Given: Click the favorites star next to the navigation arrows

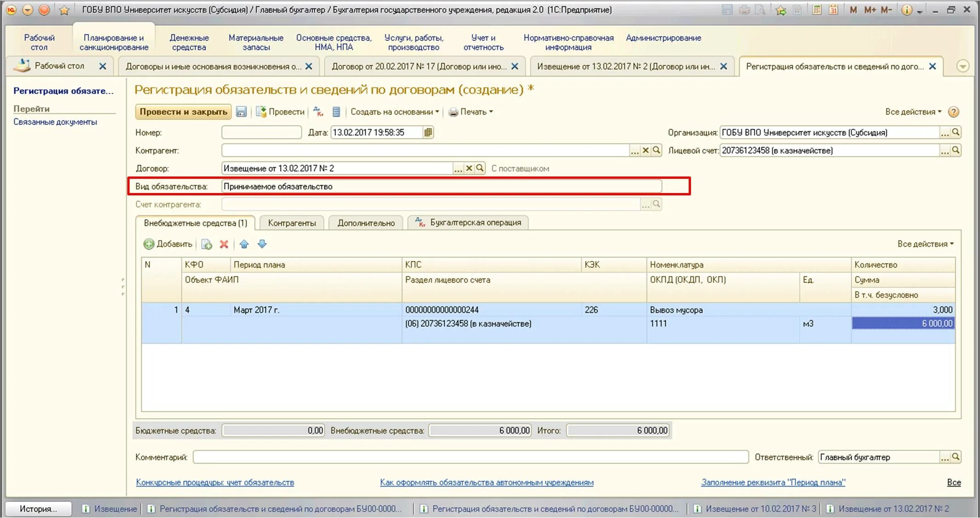Looking at the screenshot, I should [x=64, y=10].
